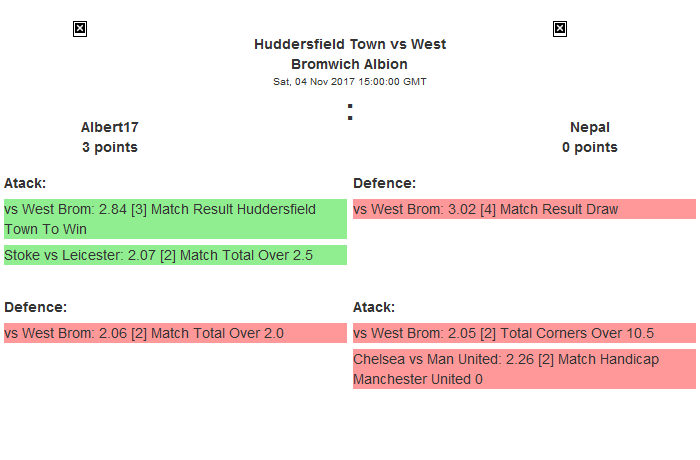Click the match date Sat, 04 Nov 2017
Screen dimensions: 700x460
click(x=350, y=82)
